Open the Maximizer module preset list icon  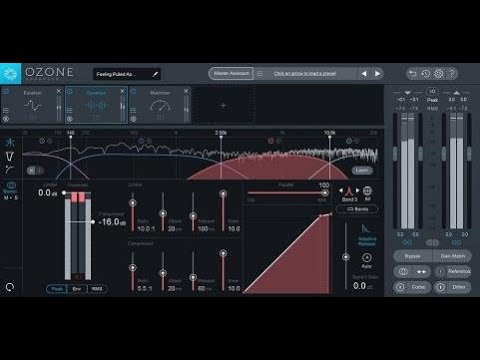tap(133, 110)
